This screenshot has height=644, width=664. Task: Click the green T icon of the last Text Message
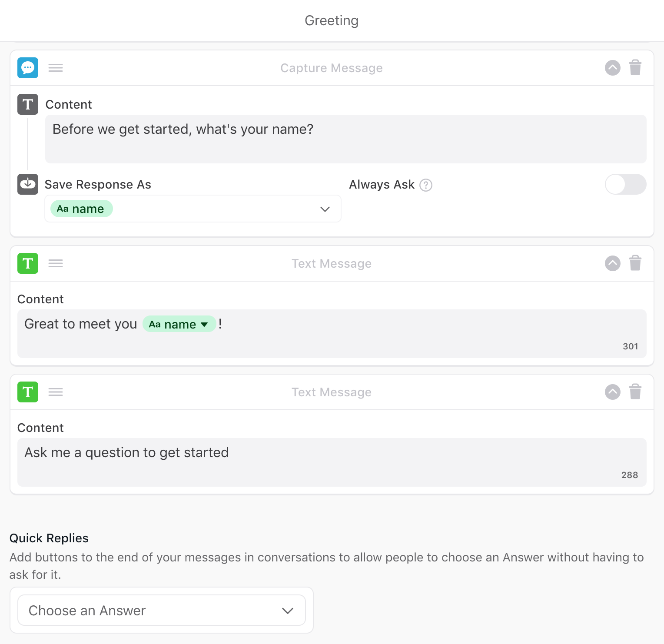[28, 392]
